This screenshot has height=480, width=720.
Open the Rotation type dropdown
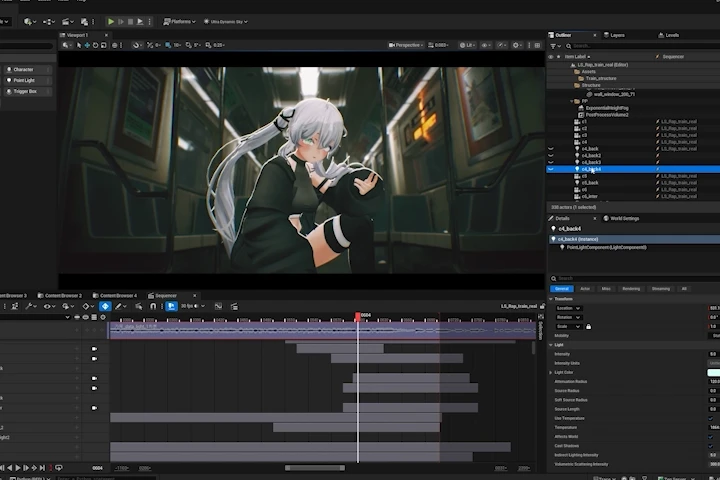pos(568,317)
